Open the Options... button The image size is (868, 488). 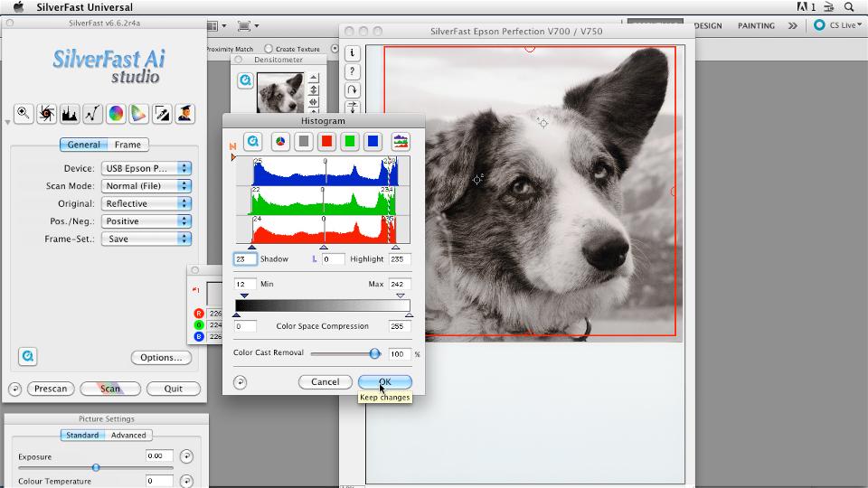tap(161, 358)
